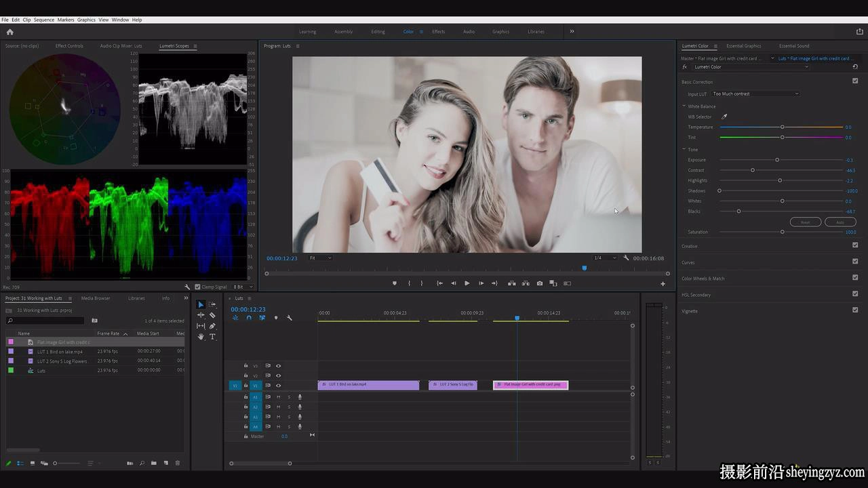Open the File menu
868x488 pixels.
(5, 20)
